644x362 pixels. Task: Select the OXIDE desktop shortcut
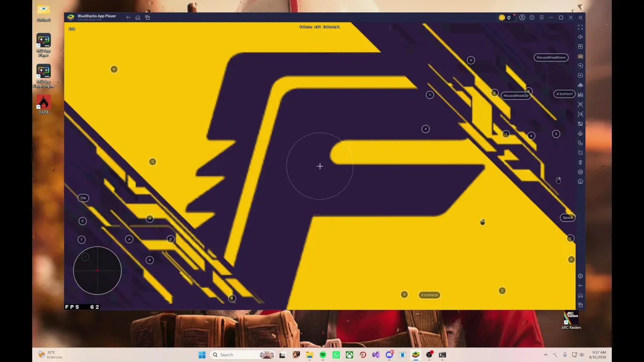[x=43, y=105]
